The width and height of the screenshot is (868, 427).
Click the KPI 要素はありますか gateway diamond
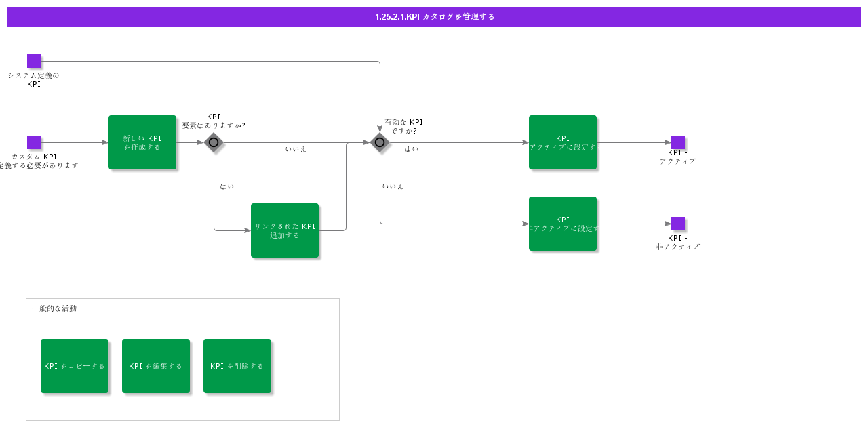click(x=214, y=142)
